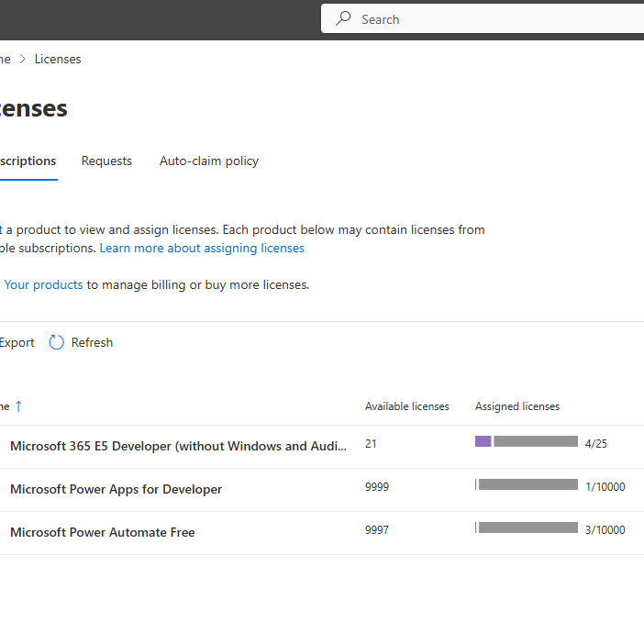The width and height of the screenshot is (644, 644).
Task: Click the magnifier icon in the search box
Action: 344,18
